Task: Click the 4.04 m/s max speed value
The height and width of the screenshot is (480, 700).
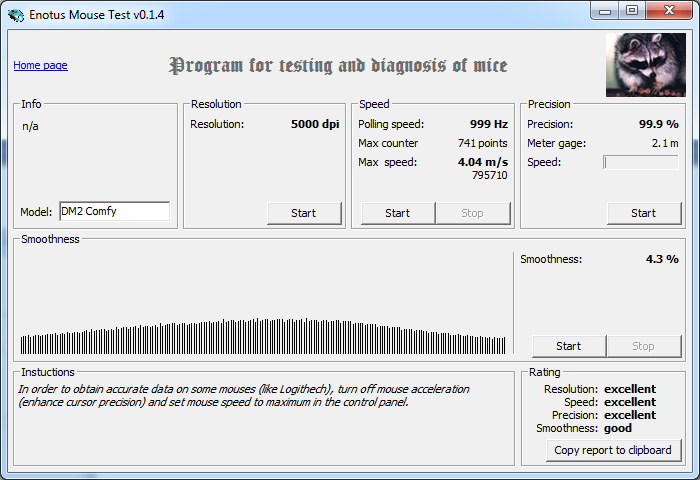Action: point(483,162)
